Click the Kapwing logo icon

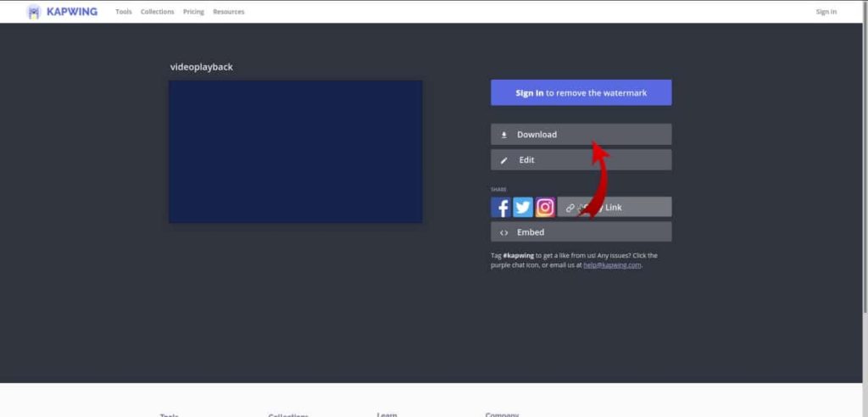(34, 12)
